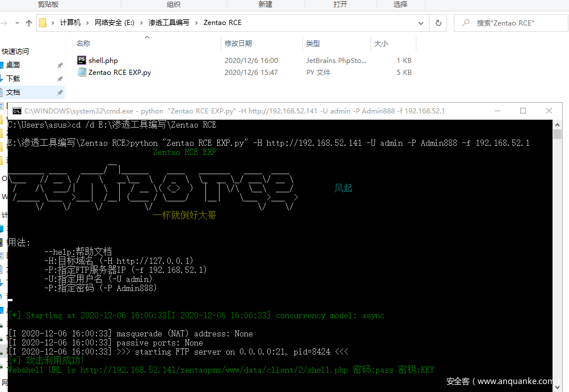Click the 1 KB size cell
The height and width of the screenshot is (392, 569).
point(404,61)
